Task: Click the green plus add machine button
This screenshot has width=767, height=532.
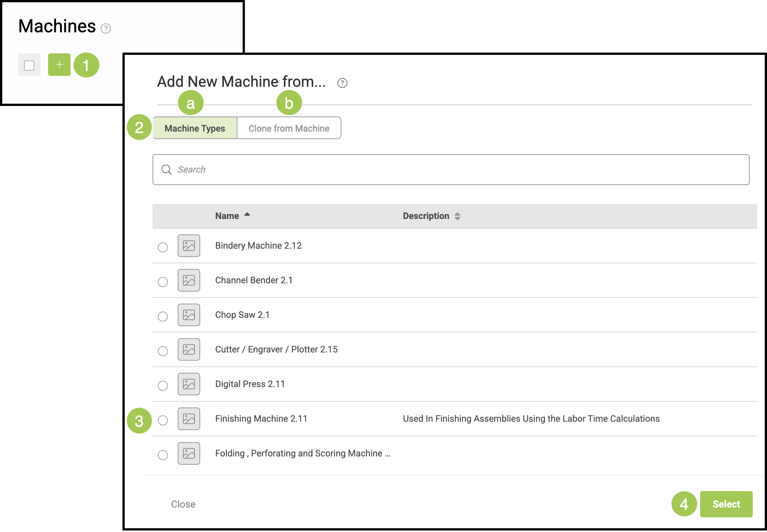Action: click(x=59, y=65)
